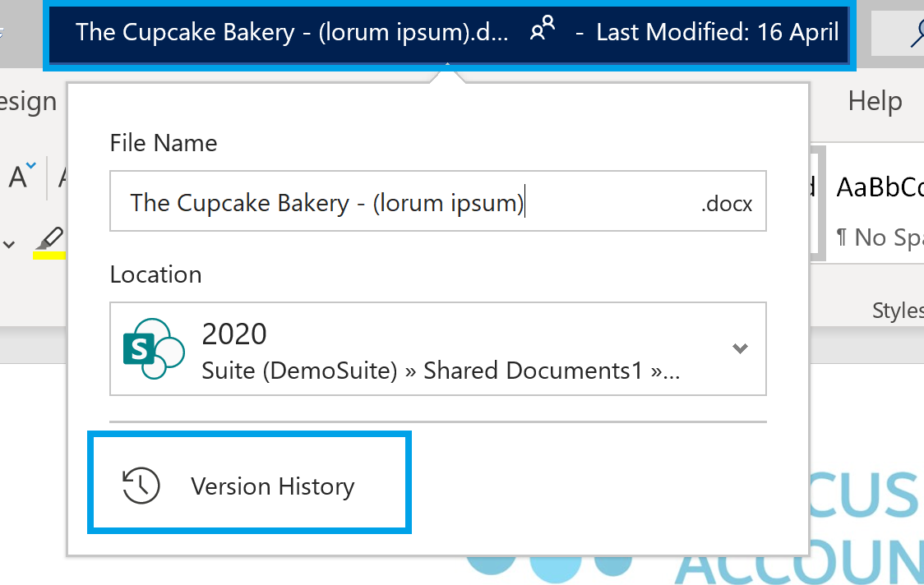Click the SharePoint icon in the Location box
The height and width of the screenshot is (585, 924).
tap(153, 348)
